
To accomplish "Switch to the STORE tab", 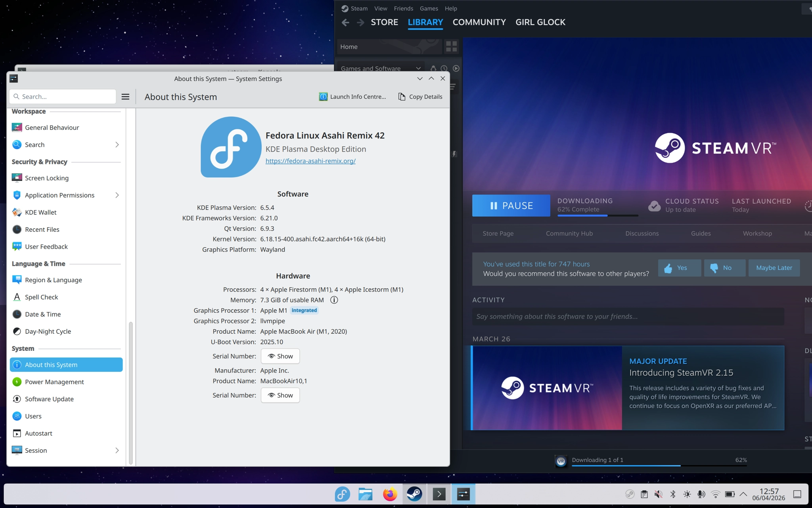I will tap(384, 22).
